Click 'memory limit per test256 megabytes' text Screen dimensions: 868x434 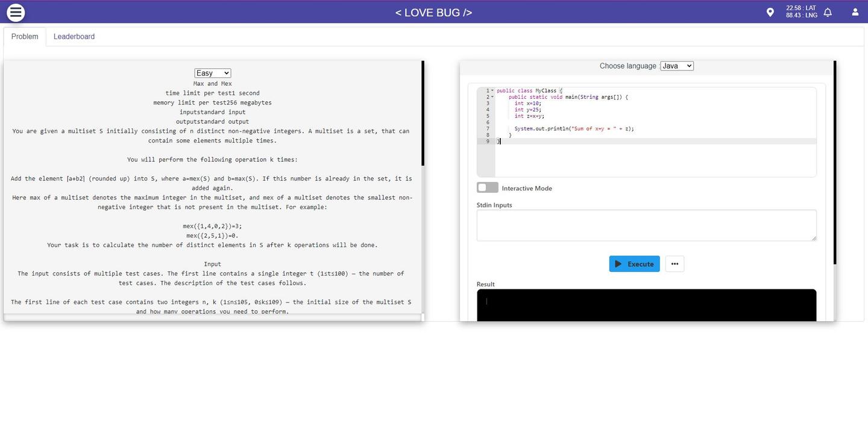point(213,102)
